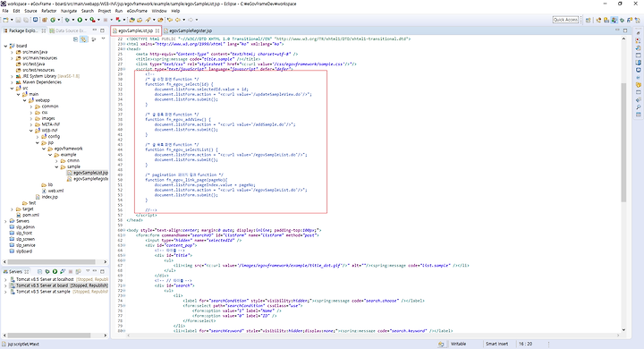Open the New file dropdown arrow

(12, 20)
